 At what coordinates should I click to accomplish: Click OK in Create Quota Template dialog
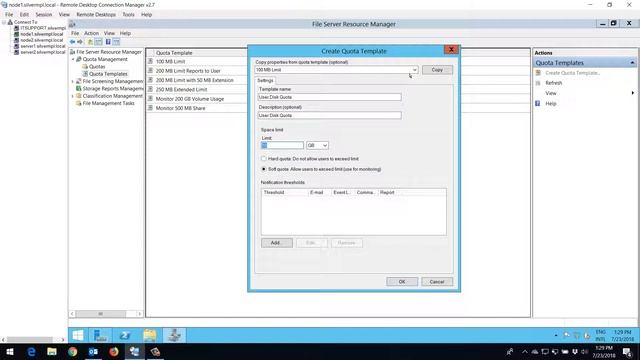click(x=402, y=282)
